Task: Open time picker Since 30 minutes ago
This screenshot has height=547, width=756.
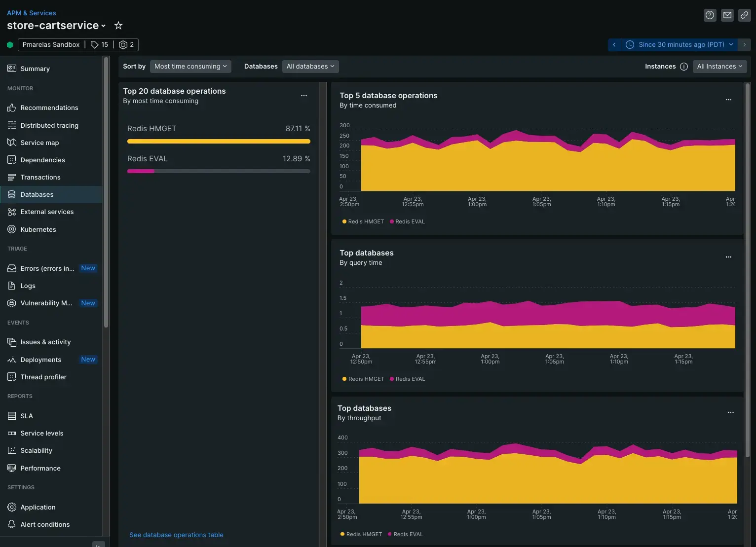Action: pyautogui.click(x=680, y=45)
